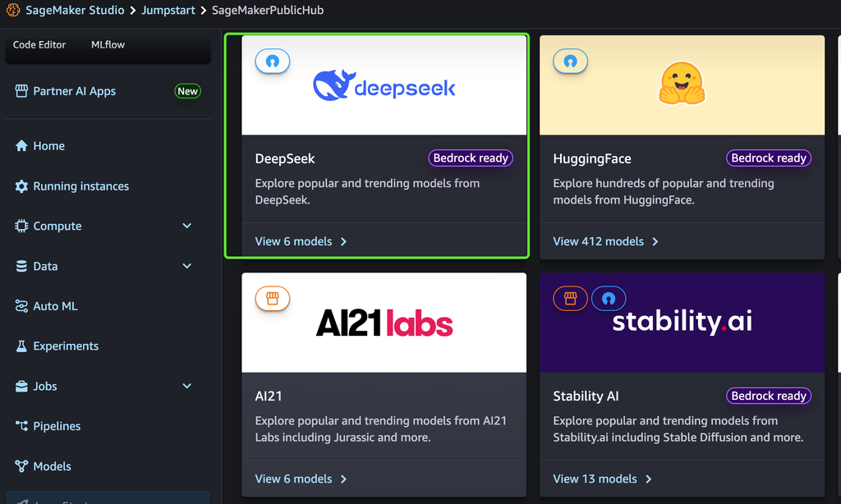Click the DeepSeek logo banner

(384, 85)
